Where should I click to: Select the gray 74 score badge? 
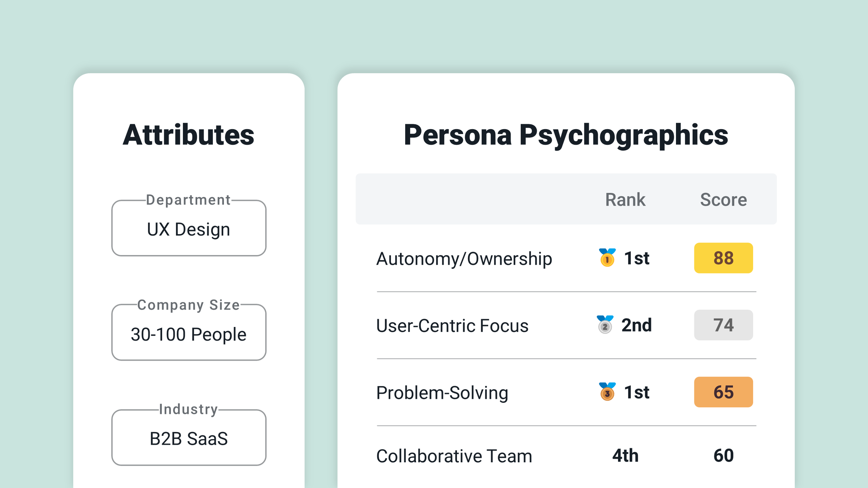click(724, 325)
